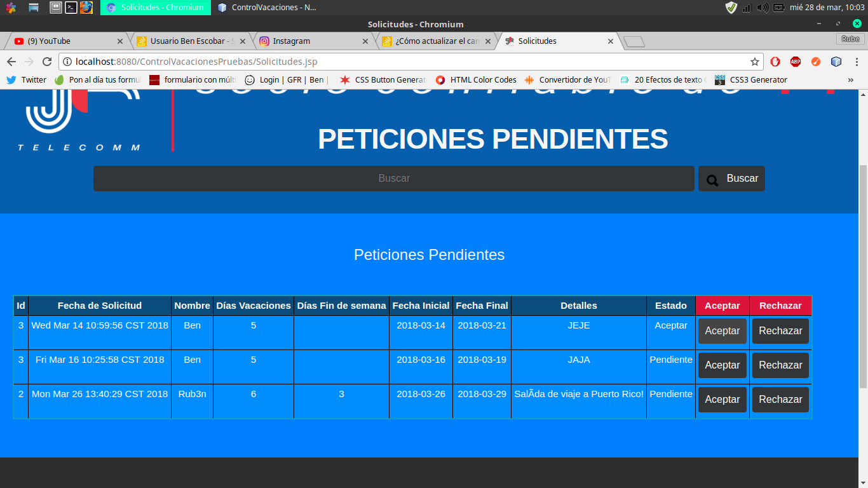Click Rechazar button for the JAJA request
The width and height of the screenshot is (868, 488).
[780, 365]
